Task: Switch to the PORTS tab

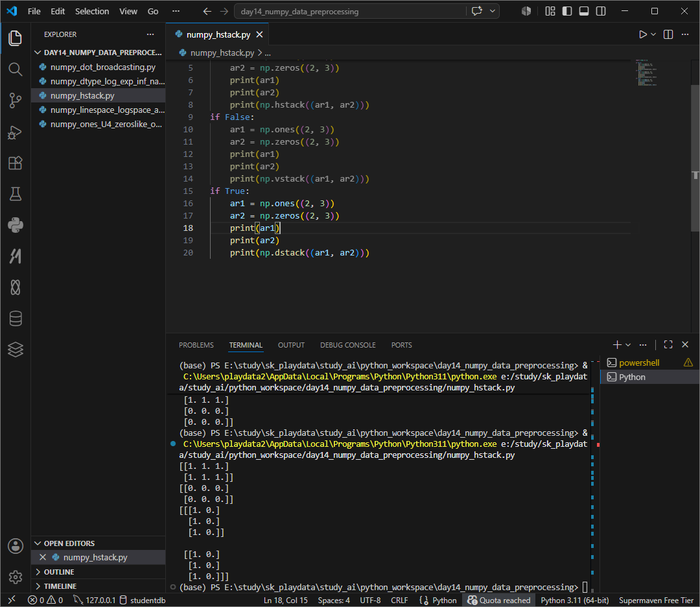Action: (x=401, y=345)
